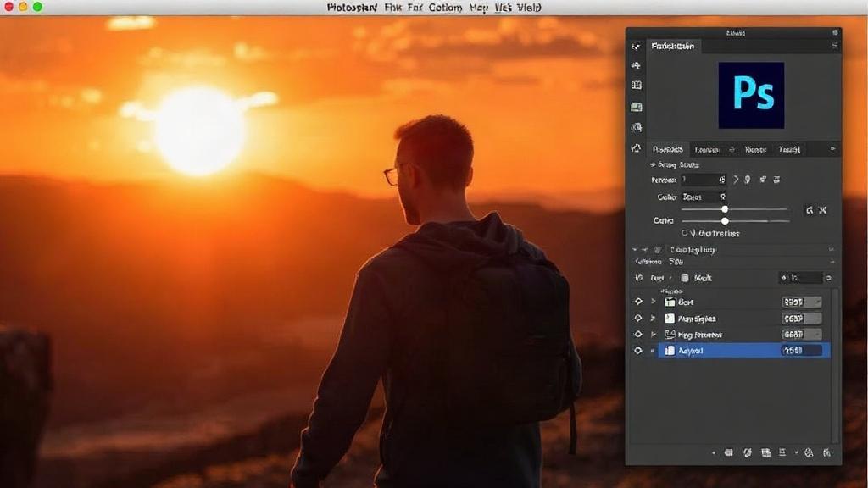The width and height of the screenshot is (868, 488).
Task: Click the fourth icon, lines-like, in the panel's bottom toolbar
Action: pos(782,452)
